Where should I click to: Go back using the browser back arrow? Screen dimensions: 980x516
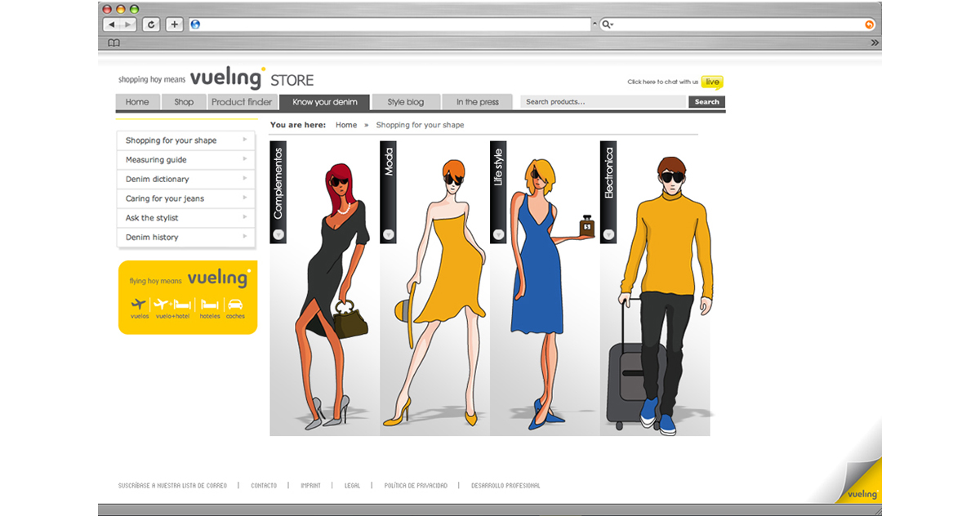[x=113, y=24]
